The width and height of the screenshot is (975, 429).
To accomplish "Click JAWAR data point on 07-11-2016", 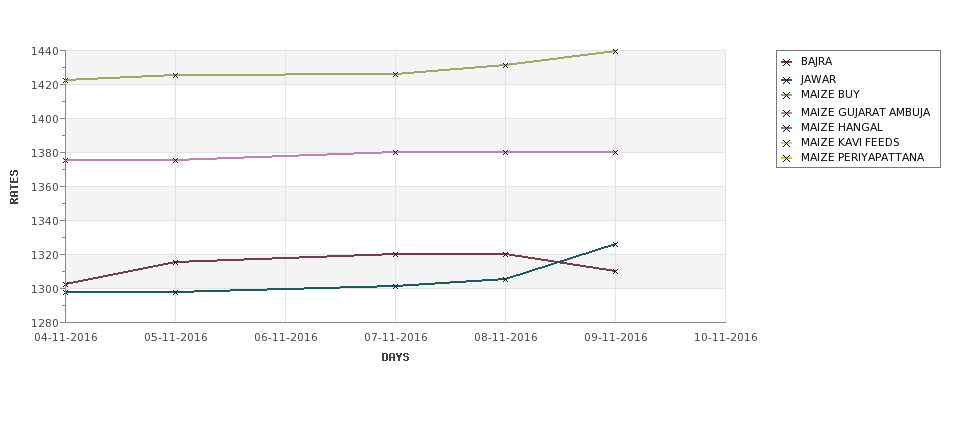I will 395,286.
